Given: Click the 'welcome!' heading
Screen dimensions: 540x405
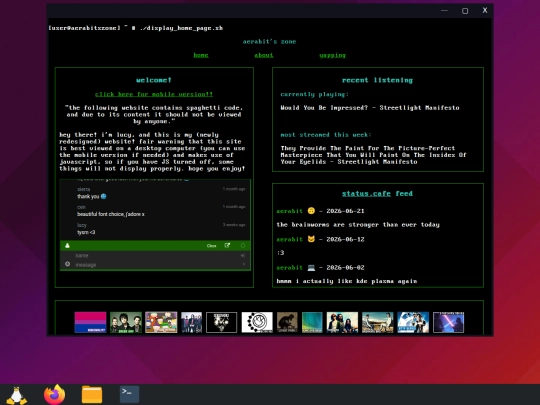Looking at the screenshot, I should tap(154, 80).
